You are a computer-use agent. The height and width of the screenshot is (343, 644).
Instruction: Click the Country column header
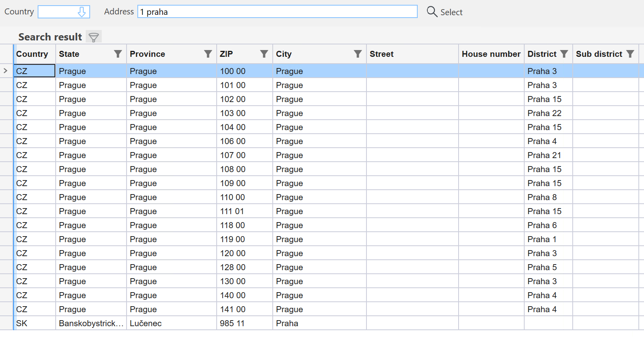32,54
